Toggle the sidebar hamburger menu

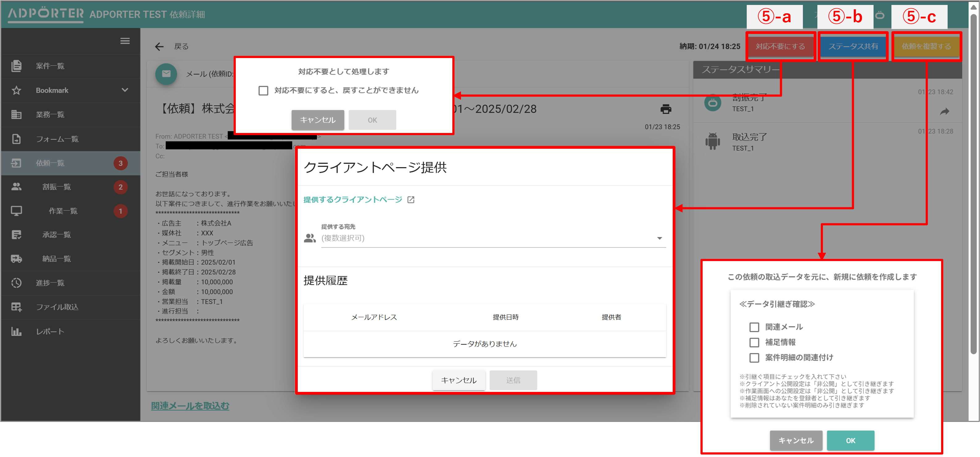pyautogui.click(x=125, y=41)
